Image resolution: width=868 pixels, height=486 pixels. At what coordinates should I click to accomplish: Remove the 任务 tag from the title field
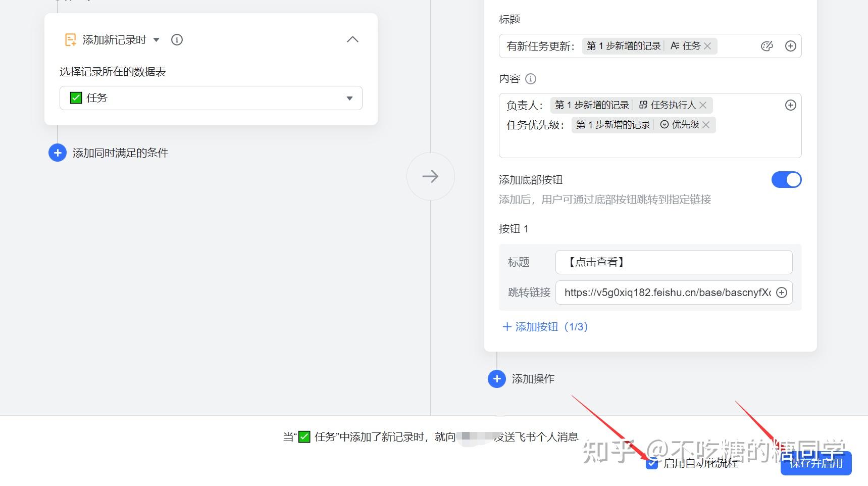707,46
